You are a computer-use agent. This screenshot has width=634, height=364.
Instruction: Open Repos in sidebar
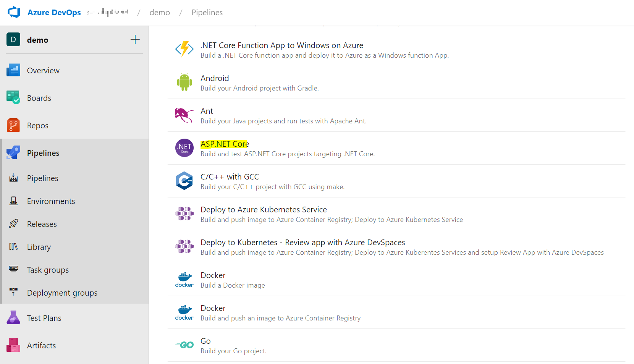[x=38, y=126]
